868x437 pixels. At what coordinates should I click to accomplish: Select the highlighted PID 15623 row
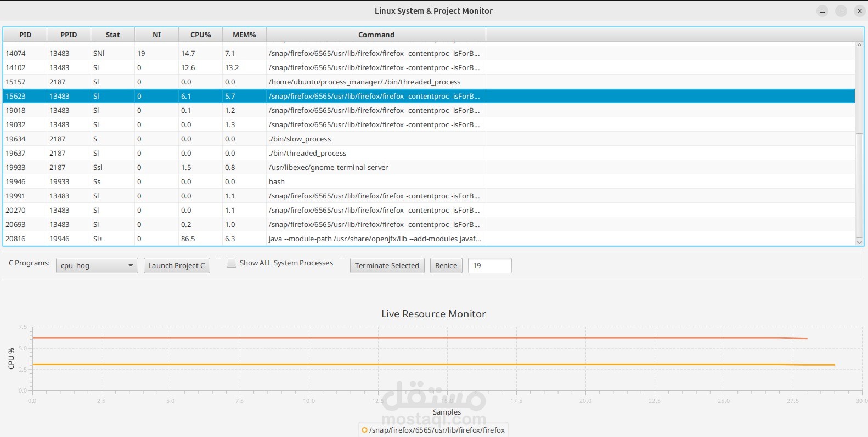pyautogui.click(x=429, y=96)
